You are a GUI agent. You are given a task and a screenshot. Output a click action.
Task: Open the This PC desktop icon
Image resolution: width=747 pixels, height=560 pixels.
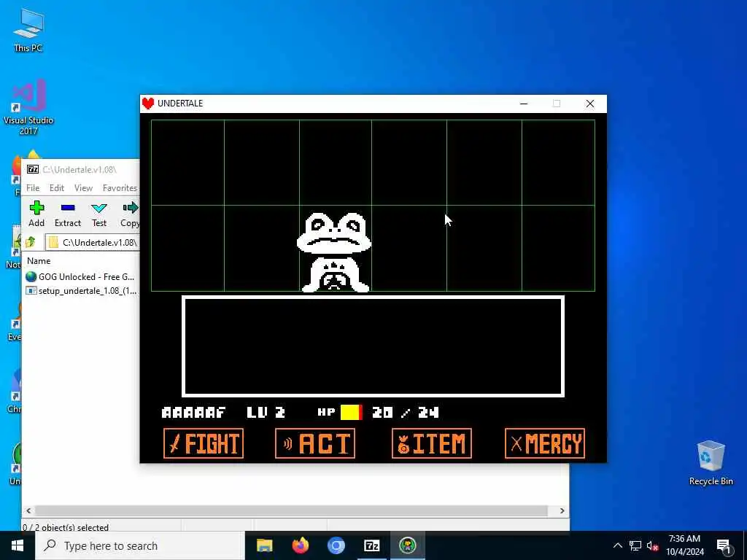pos(28,29)
